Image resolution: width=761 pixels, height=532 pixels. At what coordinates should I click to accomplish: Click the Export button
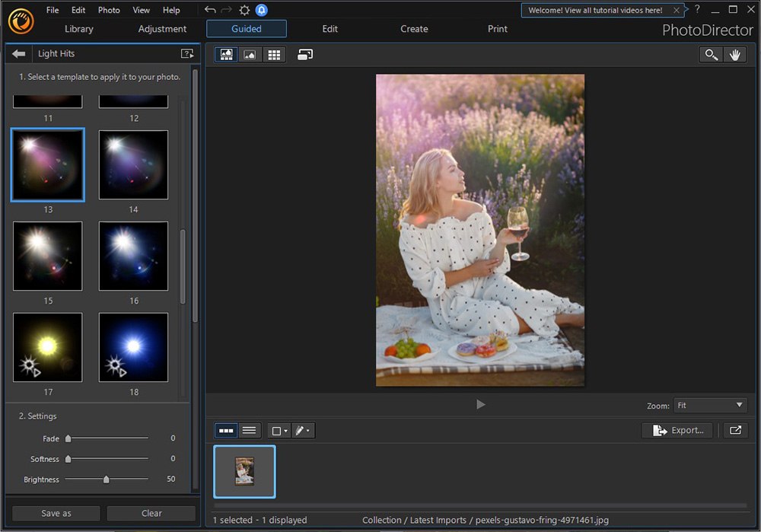[677, 430]
